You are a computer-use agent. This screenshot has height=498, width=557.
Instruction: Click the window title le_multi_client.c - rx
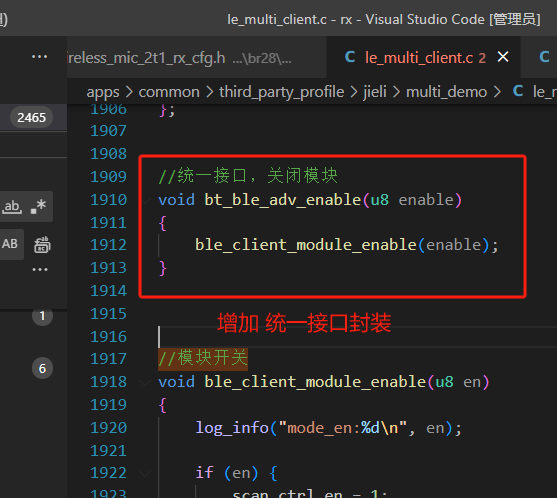coord(290,20)
